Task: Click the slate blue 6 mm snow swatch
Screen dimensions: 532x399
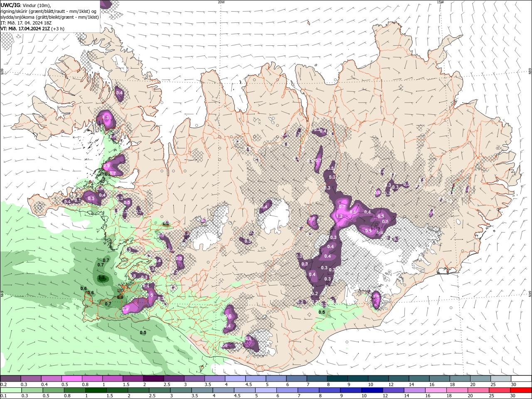Action: point(296,379)
